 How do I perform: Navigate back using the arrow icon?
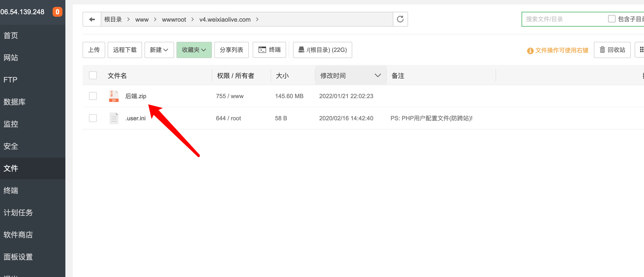point(92,19)
